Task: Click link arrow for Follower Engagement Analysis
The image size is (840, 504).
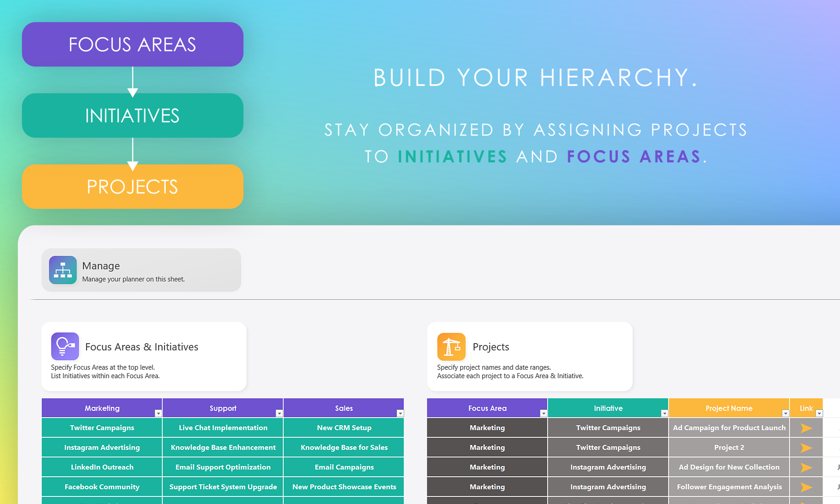Action: (x=806, y=487)
